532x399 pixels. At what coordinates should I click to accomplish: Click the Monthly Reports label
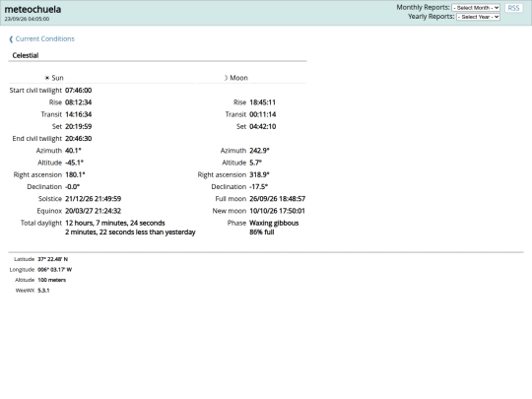click(423, 7)
